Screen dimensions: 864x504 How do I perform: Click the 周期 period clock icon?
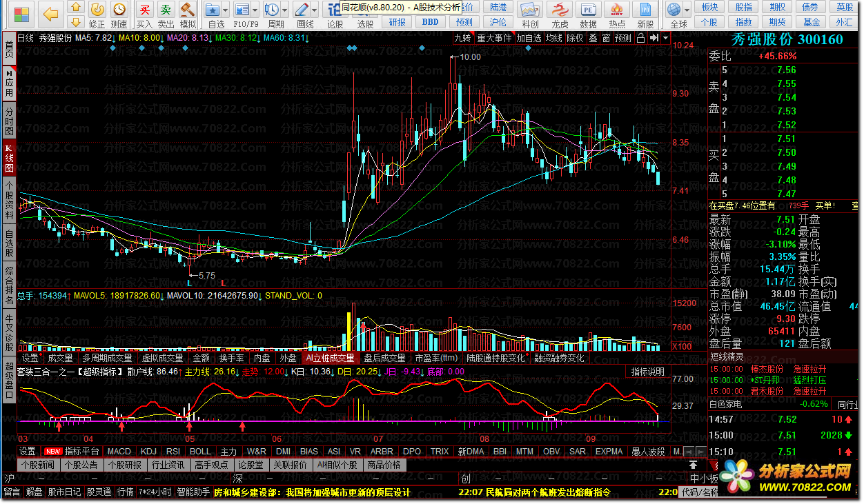[x=271, y=10]
